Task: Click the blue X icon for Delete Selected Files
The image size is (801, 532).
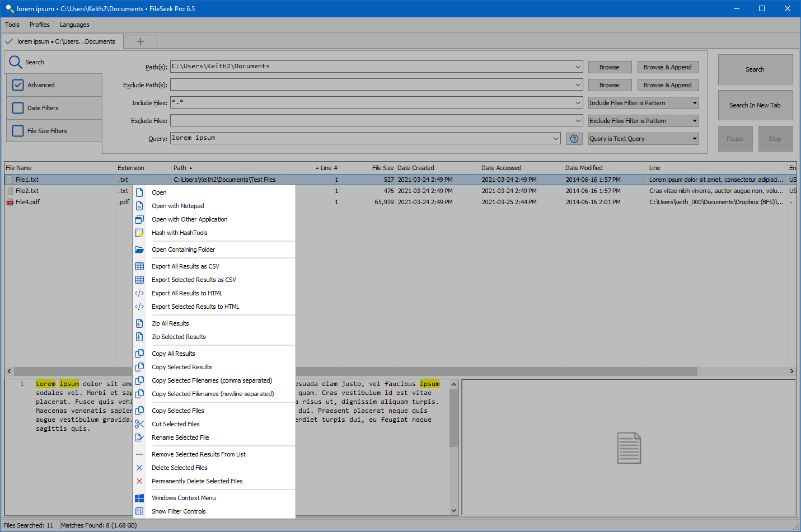Action: [139, 468]
